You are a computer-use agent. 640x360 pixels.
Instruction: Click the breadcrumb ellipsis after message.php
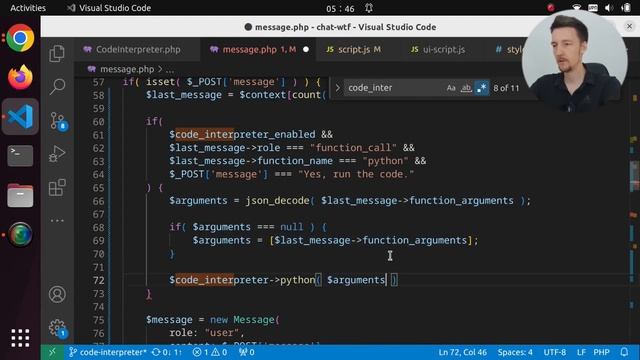(x=170, y=69)
